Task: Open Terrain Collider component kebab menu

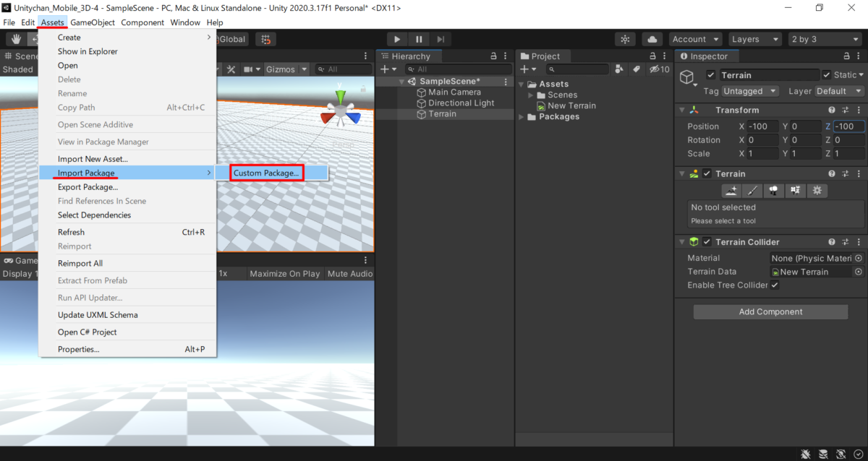Action: click(x=859, y=242)
